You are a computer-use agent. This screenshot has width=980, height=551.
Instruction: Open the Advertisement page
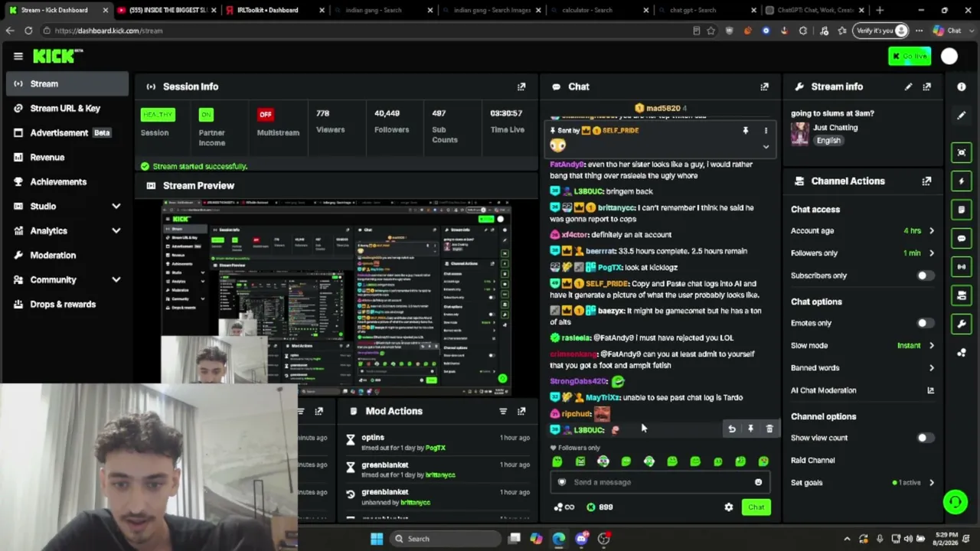(x=67, y=132)
